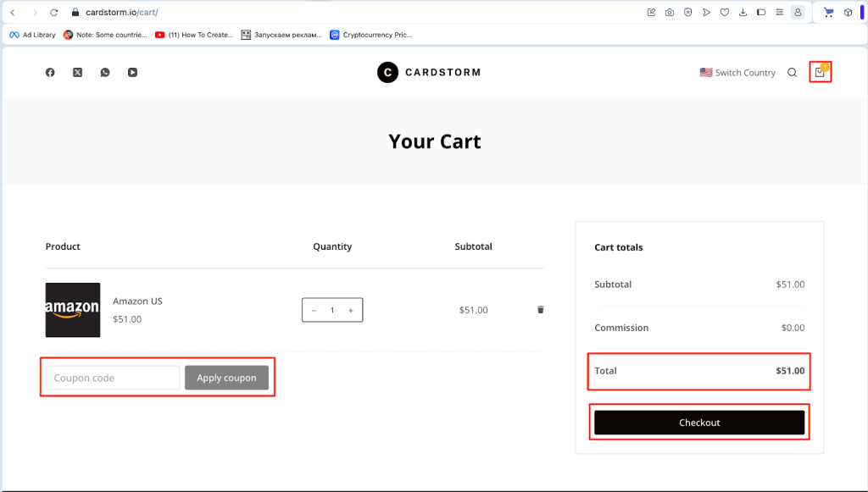Open the Ad Library bookmark
Image resolution: width=868 pixels, height=492 pixels.
pyautogui.click(x=31, y=35)
